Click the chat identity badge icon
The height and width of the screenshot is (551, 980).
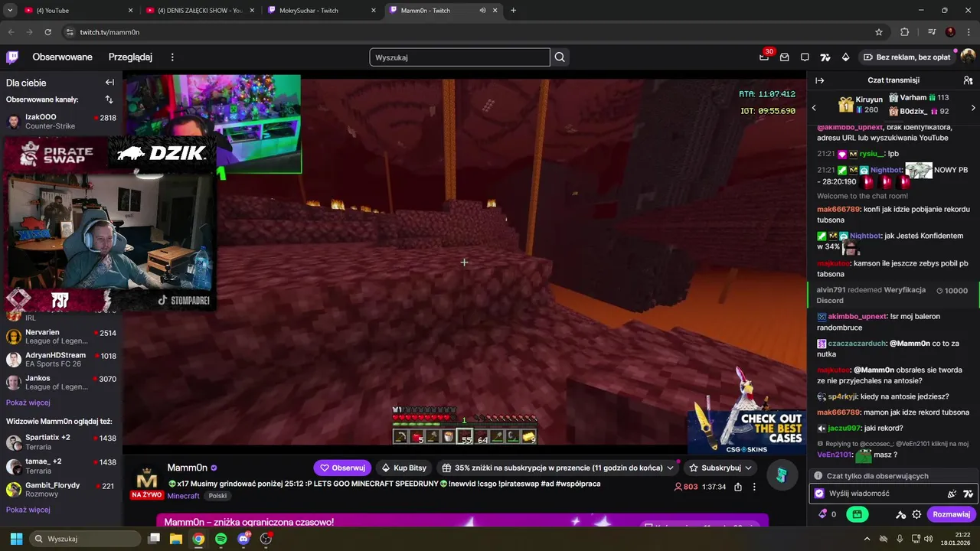tap(819, 494)
